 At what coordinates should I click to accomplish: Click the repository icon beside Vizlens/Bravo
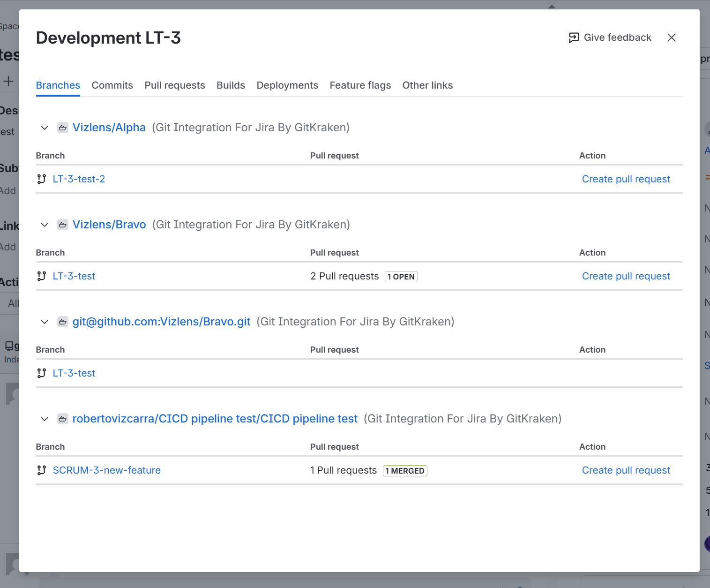click(63, 225)
